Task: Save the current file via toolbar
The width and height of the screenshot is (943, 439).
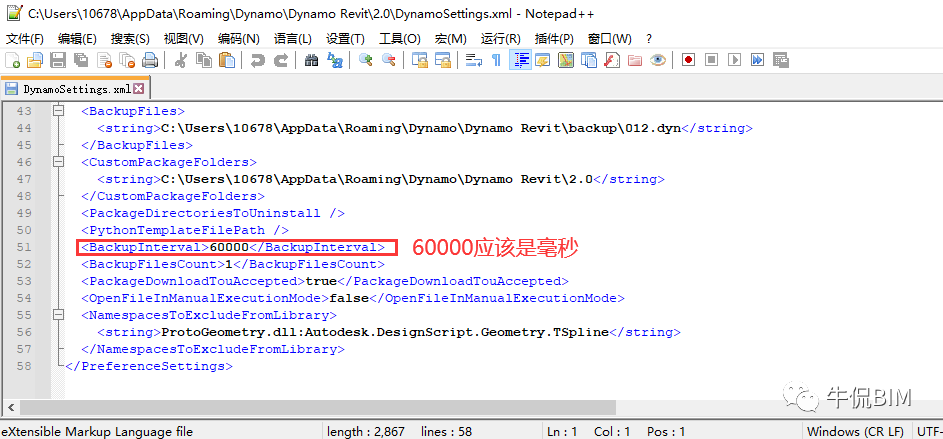Action: tap(58, 60)
